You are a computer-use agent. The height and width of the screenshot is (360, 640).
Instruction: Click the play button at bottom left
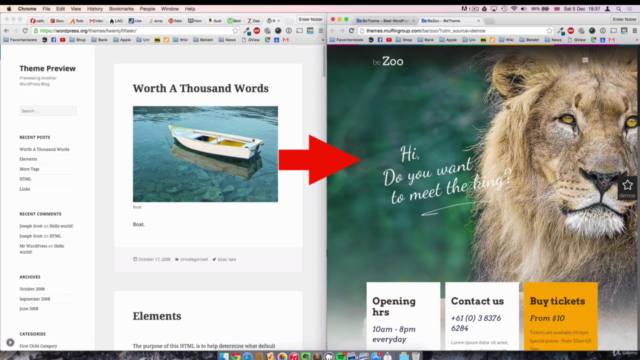[10, 342]
